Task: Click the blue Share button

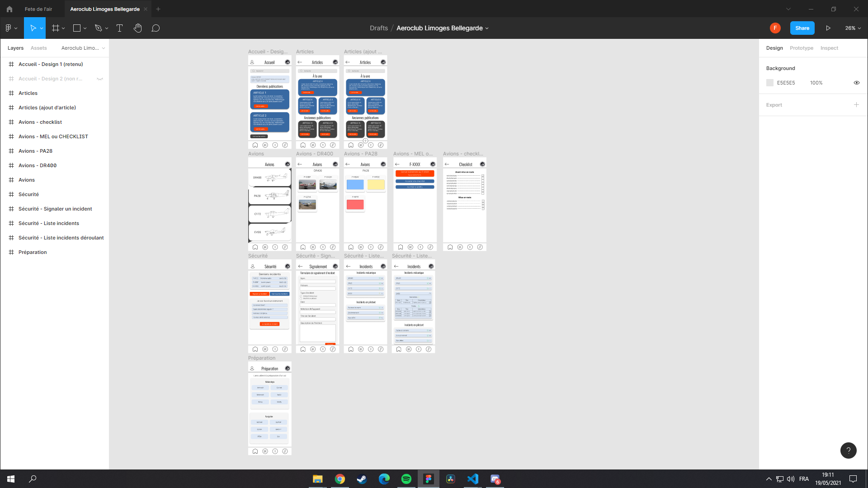Action: pos(802,28)
